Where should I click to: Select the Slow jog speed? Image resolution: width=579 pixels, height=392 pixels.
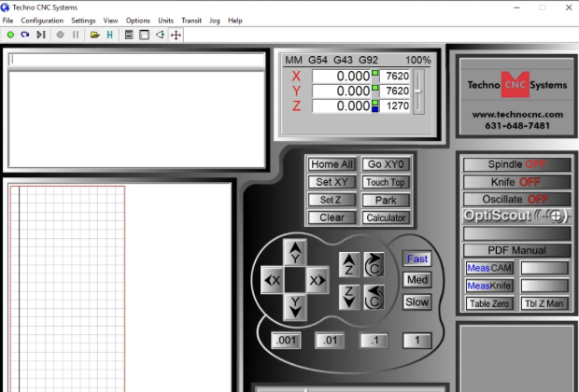(x=417, y=301)
